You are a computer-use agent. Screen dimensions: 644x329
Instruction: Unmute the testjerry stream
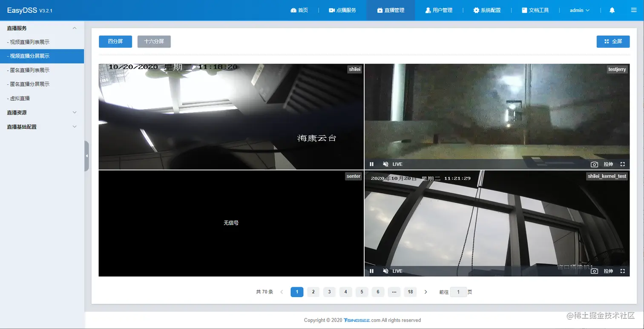pyautogui.click(x=385, y=164)
